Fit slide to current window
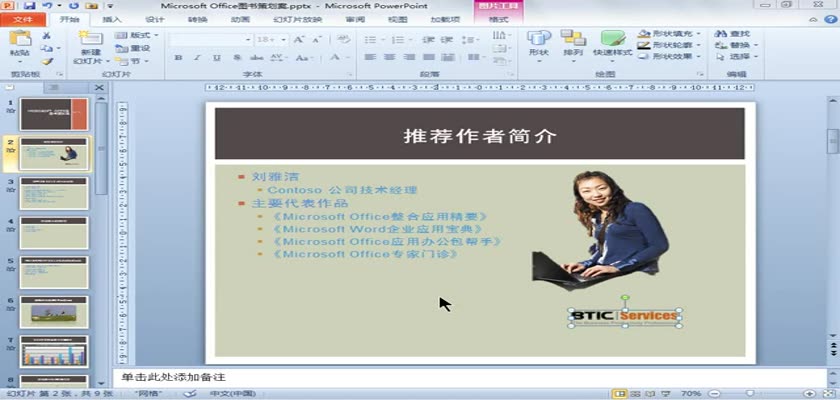This screenshot has height=400, width=840. pyautogui.click(x=830, y=394)
